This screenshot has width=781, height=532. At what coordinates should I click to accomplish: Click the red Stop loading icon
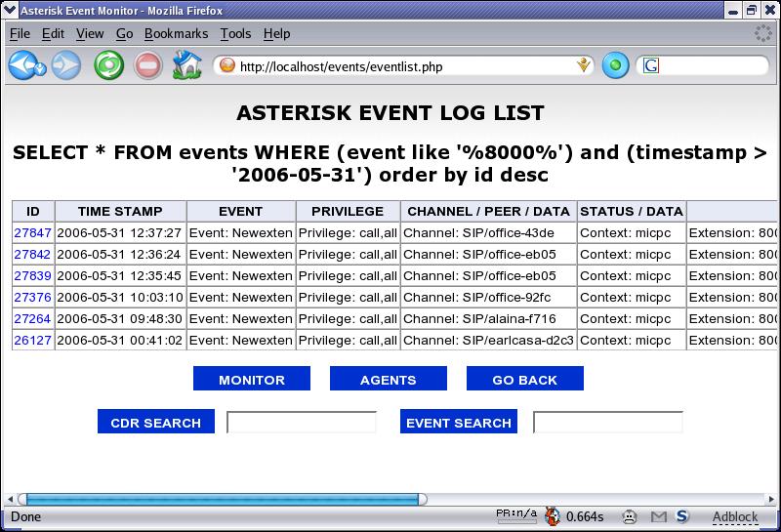(x=147, y=66)
